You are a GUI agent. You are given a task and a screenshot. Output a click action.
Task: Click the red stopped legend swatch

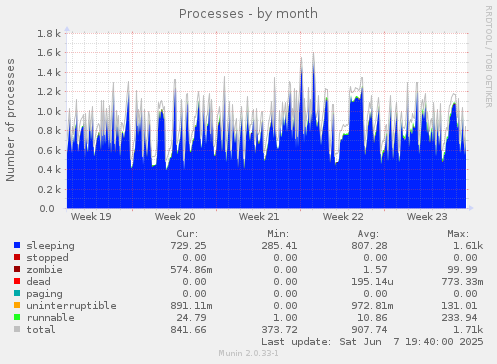(x=17, y=257)
